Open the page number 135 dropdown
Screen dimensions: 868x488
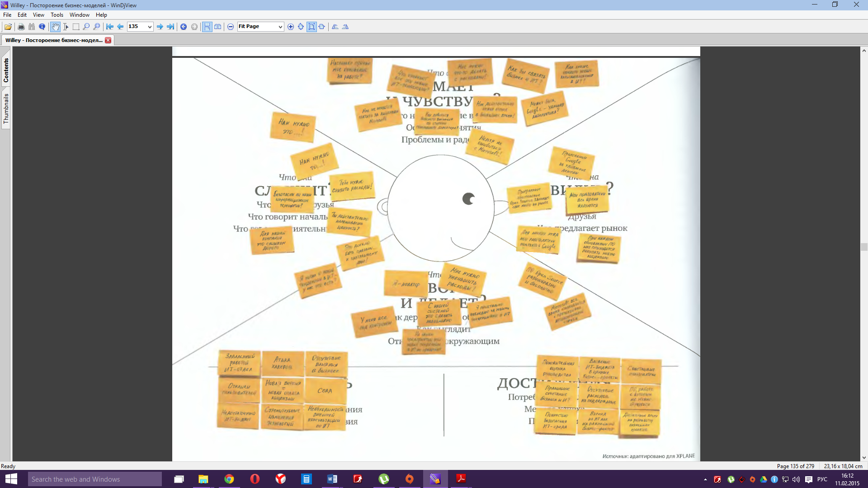150,27
